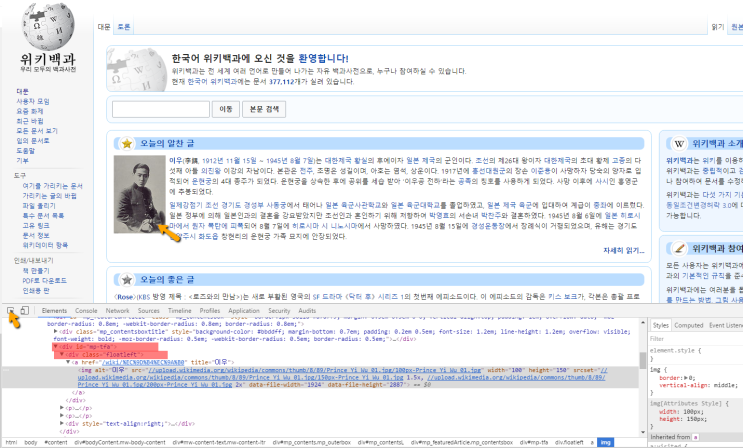Screen dimensions: 743x448
Task: Switch to the Application tab
Action: click(x=244, y=311)
